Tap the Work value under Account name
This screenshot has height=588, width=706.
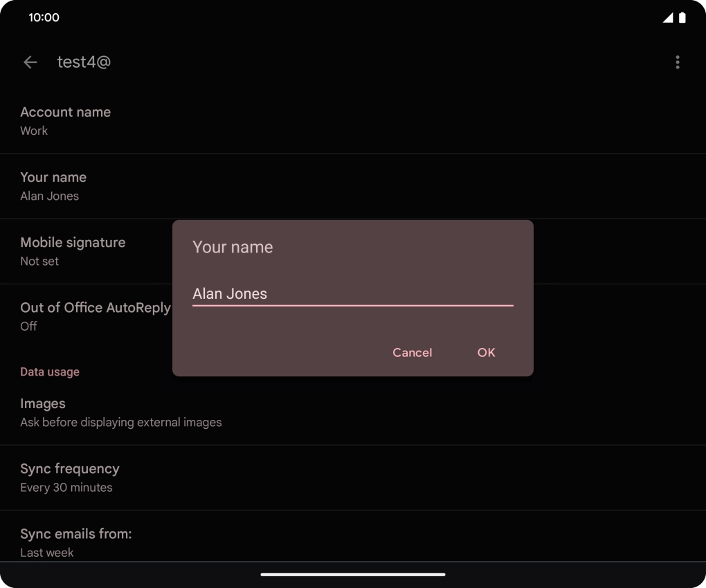tap(34, 131)
